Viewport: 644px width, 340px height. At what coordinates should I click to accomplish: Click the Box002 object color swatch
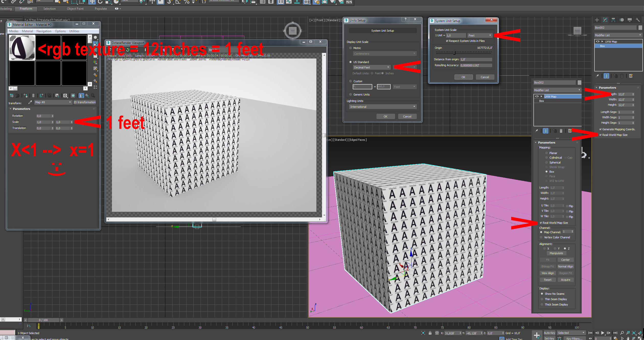[640, 28]
